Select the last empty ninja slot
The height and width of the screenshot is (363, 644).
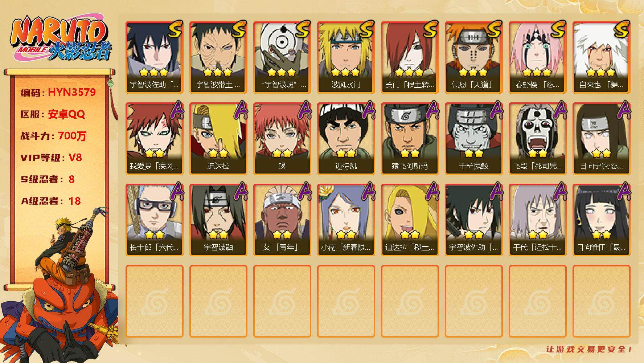tap(601, 301)
